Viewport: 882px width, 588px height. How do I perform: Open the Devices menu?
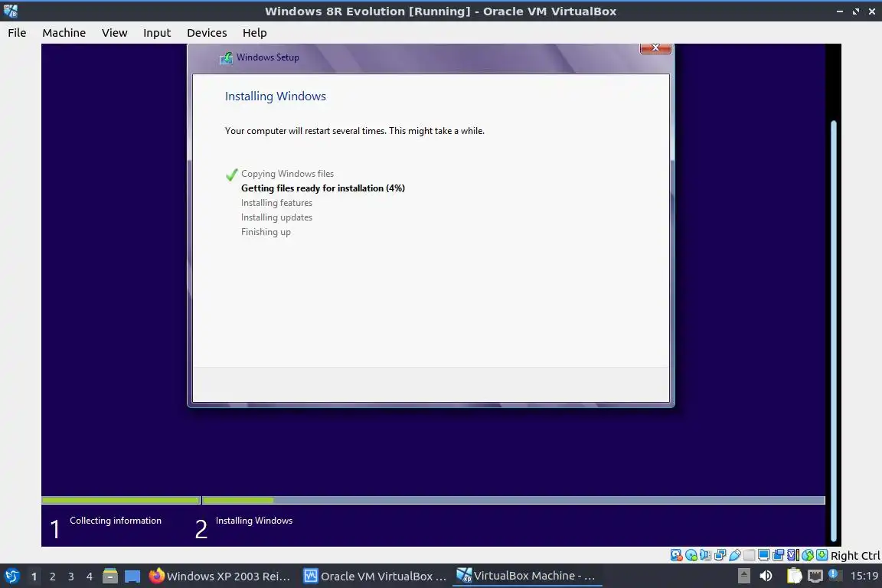(207, 33)
